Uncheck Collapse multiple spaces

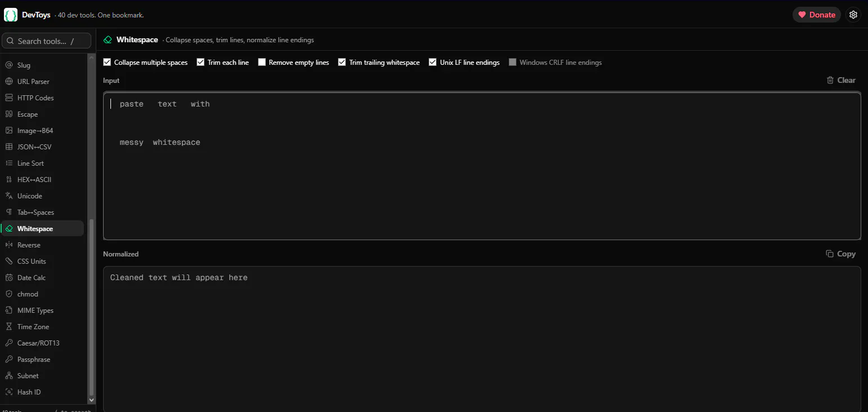(107, 63)
